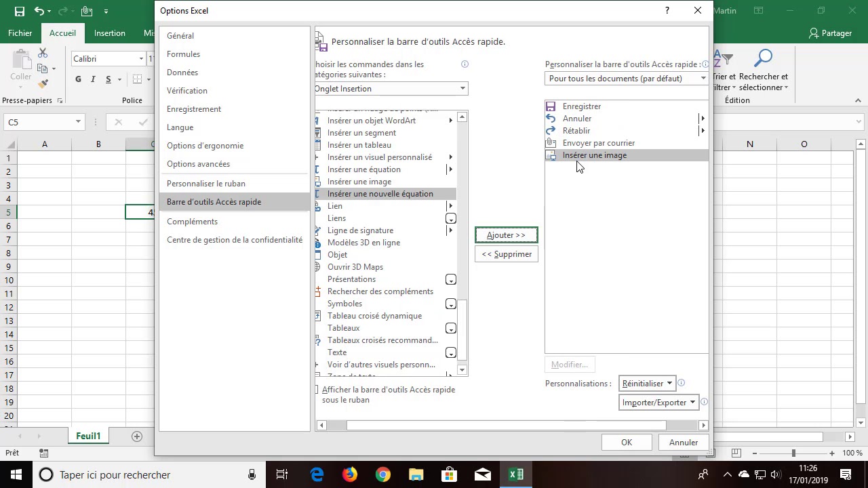Click command list scrollbar down arrow
The height and width of the screenshot is (488, 868).
pyautogui.click(x=462, y=370)
